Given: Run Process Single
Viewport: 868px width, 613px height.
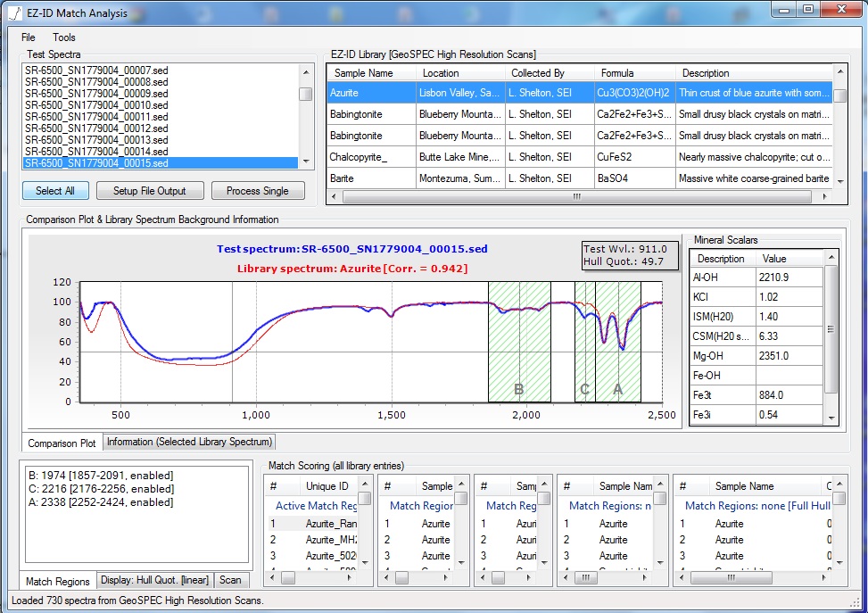Looking at the screenshot, I should [257, 191].
